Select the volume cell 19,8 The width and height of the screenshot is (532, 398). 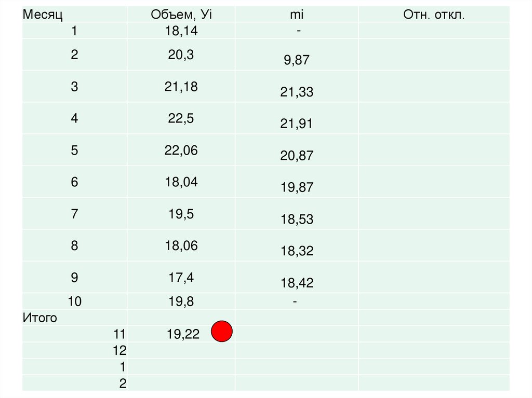[x=181, y=301]
